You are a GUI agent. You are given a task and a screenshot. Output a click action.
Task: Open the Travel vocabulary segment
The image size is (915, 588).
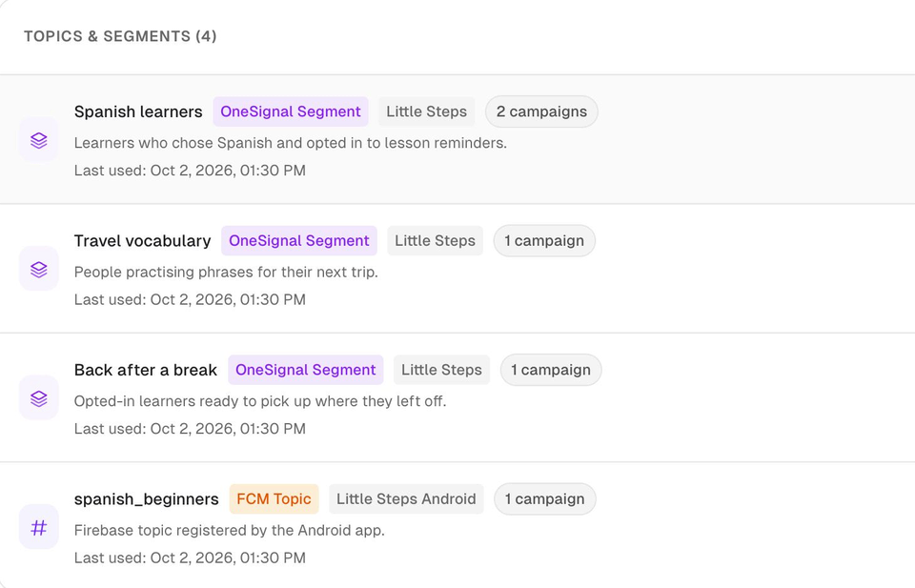(x=142, y=241)
